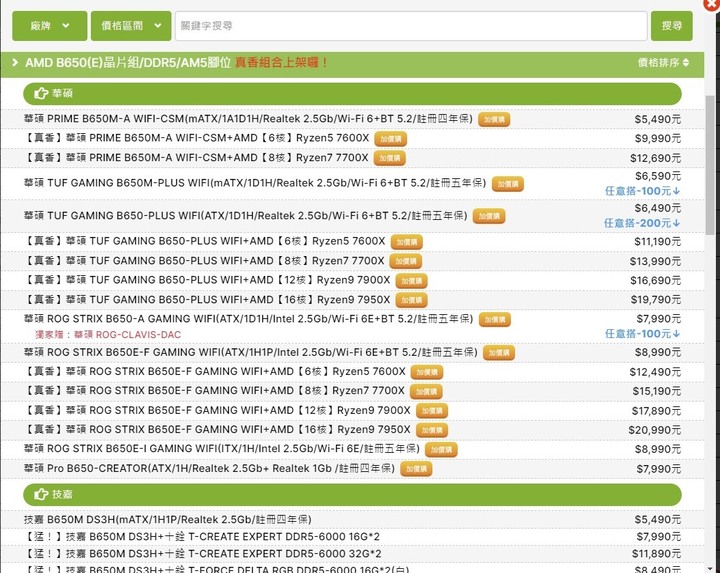Select 技嘉 B650M DS3H mATX row
This screenshot has width=720, height=573.
point(352,519)
